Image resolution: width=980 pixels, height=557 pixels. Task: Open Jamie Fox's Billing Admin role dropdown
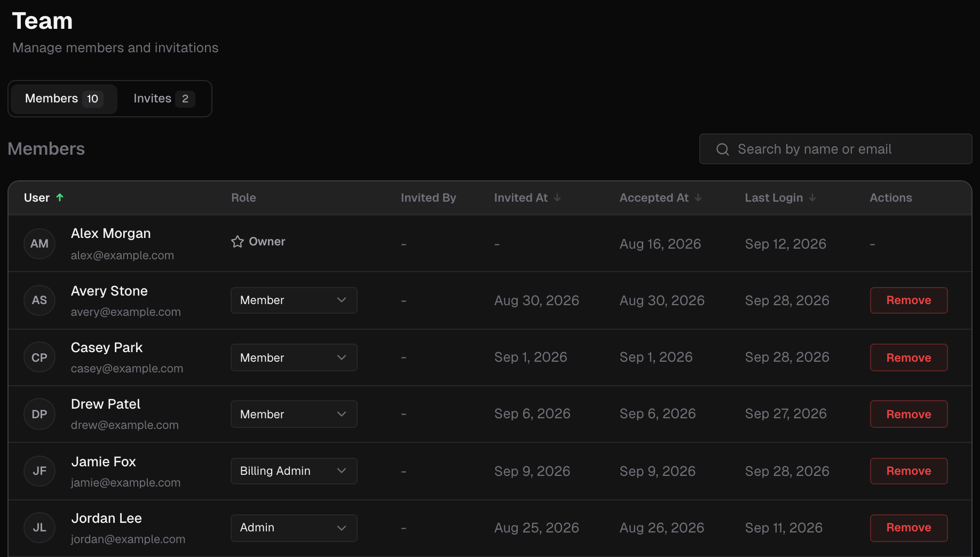click(294, 471)
